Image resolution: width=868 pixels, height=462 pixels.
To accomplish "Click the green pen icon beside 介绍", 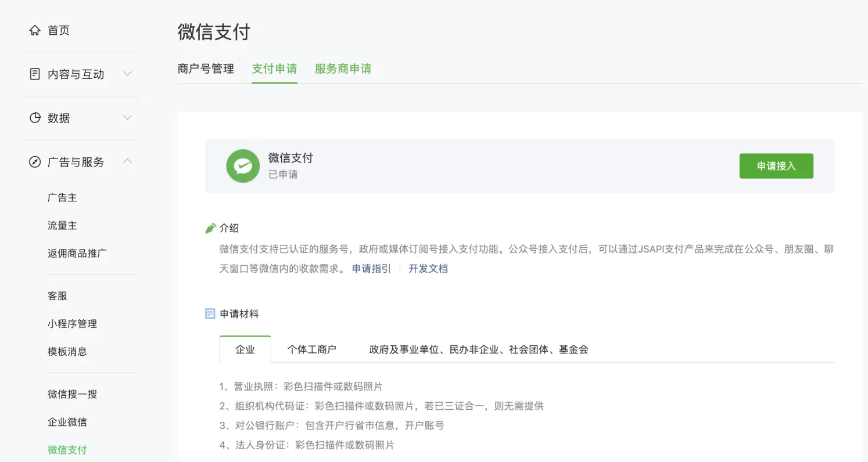I will (210, 228).
